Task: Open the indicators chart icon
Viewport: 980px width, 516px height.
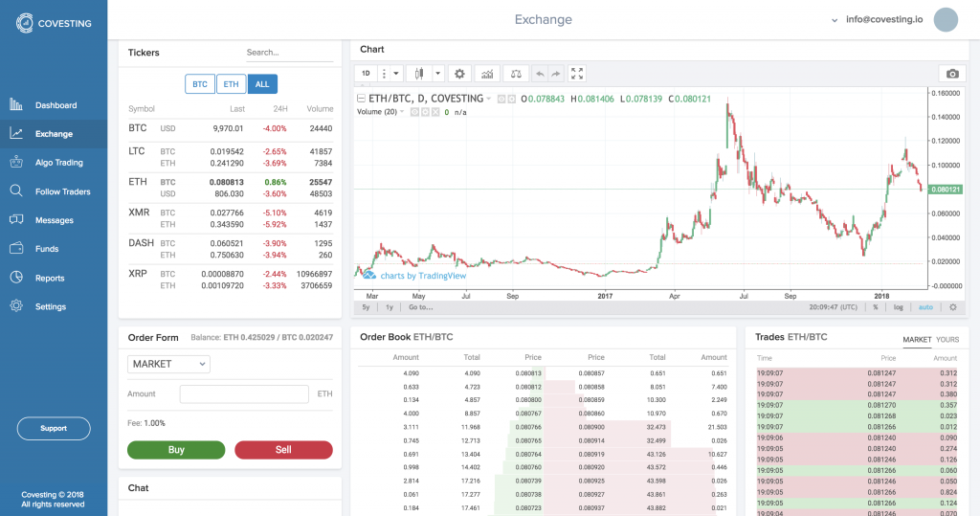Action: click(487, 74)
